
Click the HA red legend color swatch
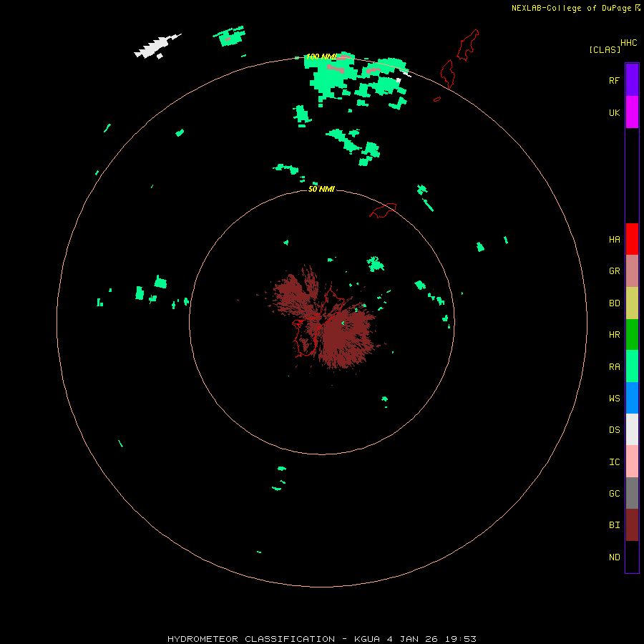click(x=632, y=239)
